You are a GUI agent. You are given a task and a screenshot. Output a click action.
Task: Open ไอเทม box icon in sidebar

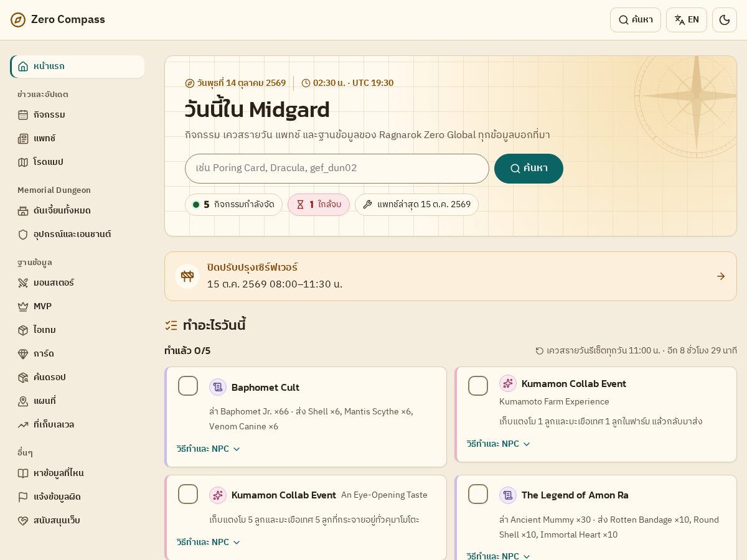click(x=23, y=330)
